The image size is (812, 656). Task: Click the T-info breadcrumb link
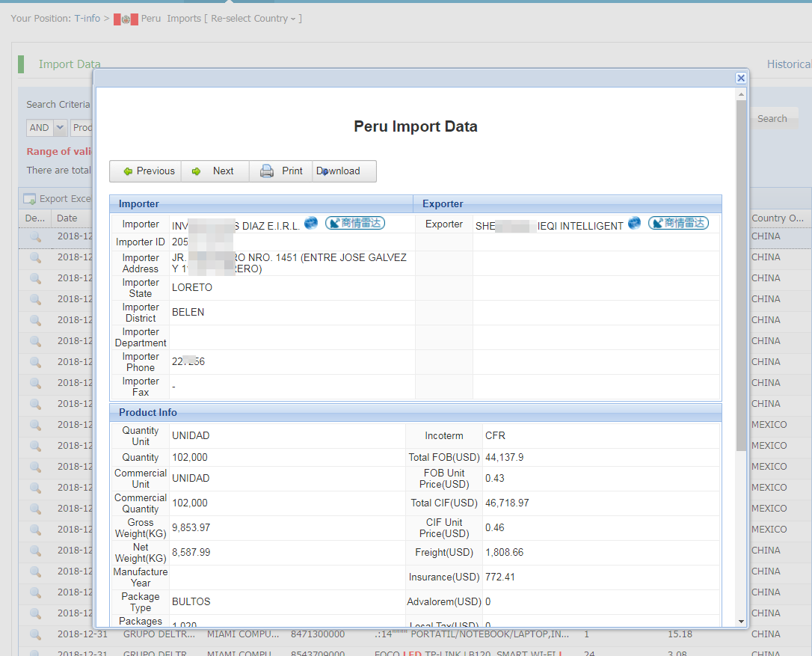tap(87, 19)
